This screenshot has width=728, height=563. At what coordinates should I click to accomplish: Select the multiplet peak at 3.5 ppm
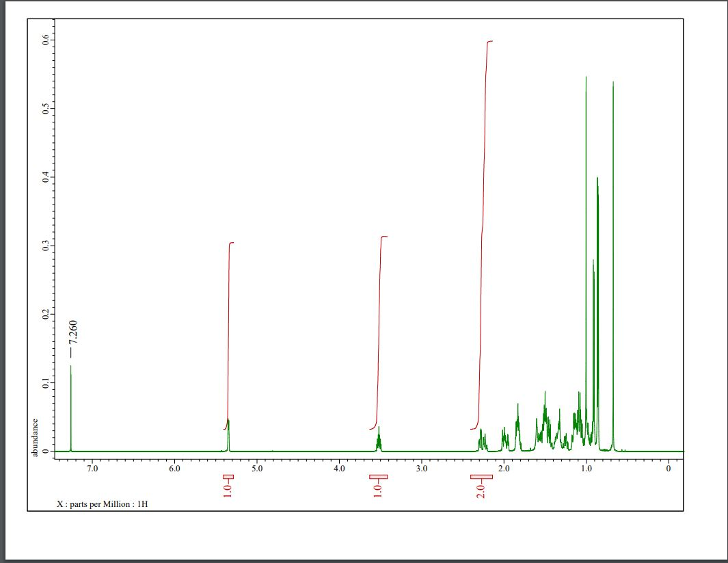coord(379,434)
